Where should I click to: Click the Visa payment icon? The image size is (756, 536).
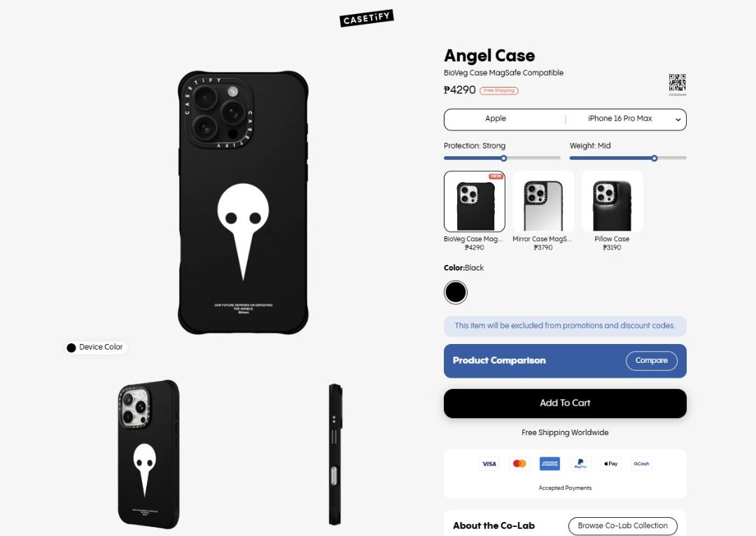coord(489,464)
